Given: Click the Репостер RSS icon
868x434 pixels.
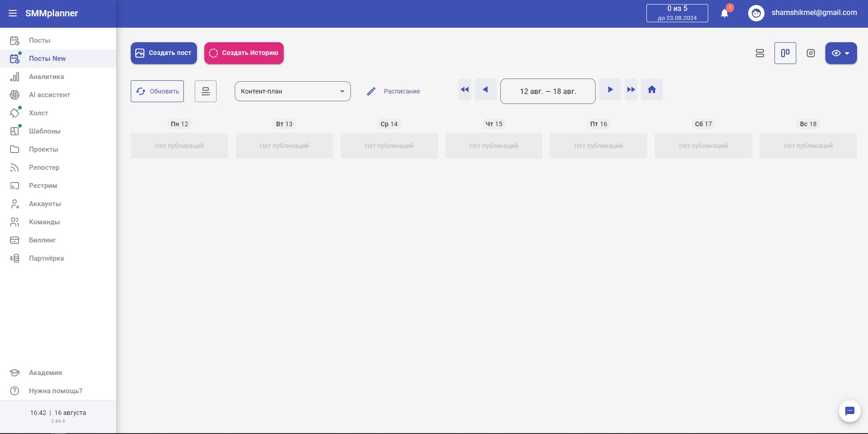Looking at the screenshot, I should [x=15, y=168].
